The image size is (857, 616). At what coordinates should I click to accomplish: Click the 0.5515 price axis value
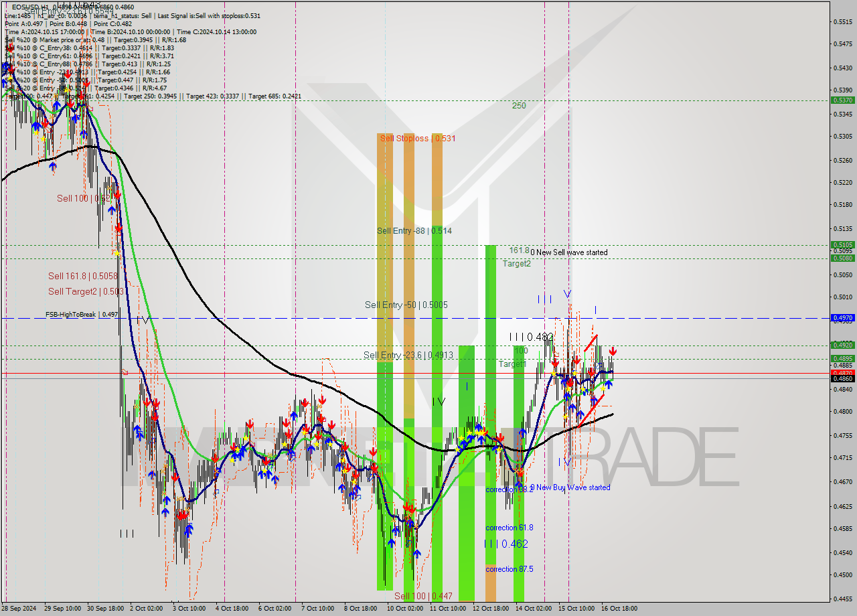coord(842,22)
